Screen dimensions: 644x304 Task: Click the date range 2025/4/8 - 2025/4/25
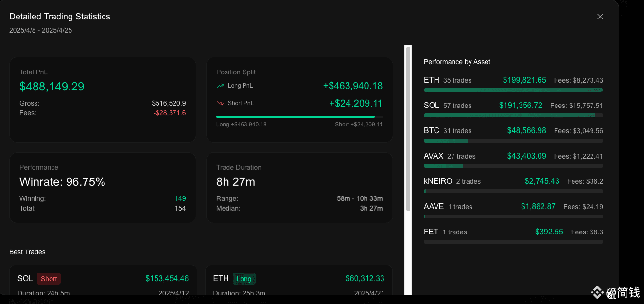(41, 30)
